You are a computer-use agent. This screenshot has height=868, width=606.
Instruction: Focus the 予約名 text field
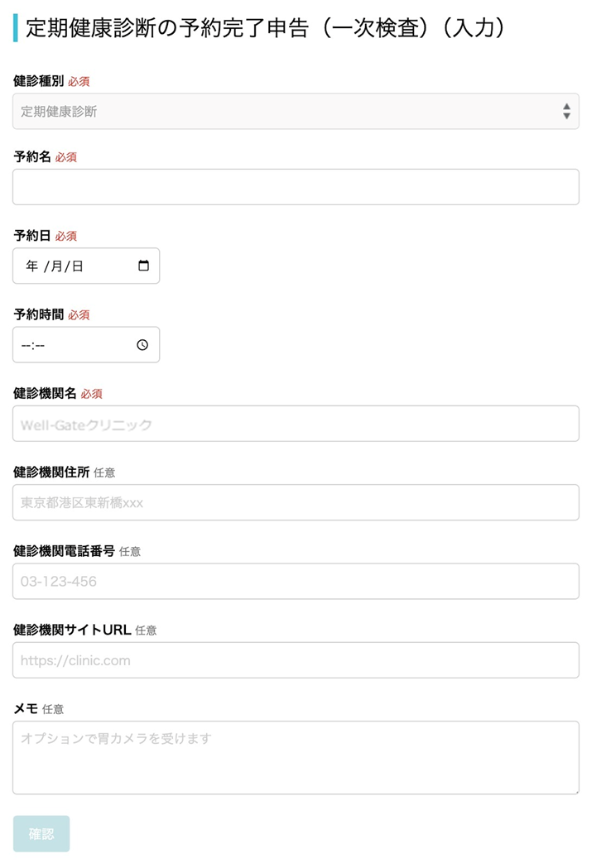pyautogui.click(x=296, y=187)
